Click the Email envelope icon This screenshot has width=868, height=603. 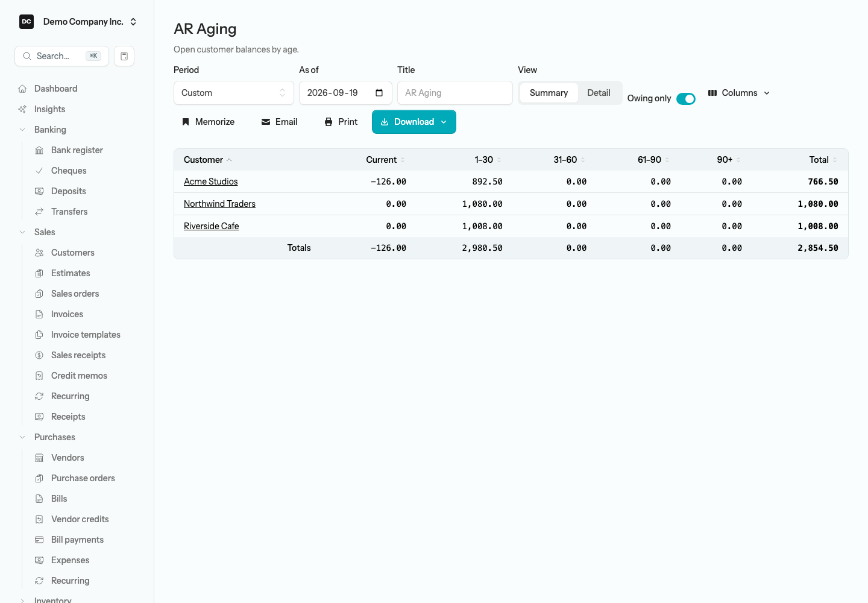tap(266, 122)
